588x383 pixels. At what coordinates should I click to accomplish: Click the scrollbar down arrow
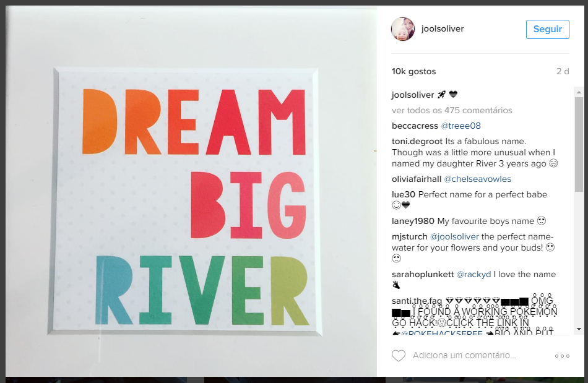(x=579, y=329)
